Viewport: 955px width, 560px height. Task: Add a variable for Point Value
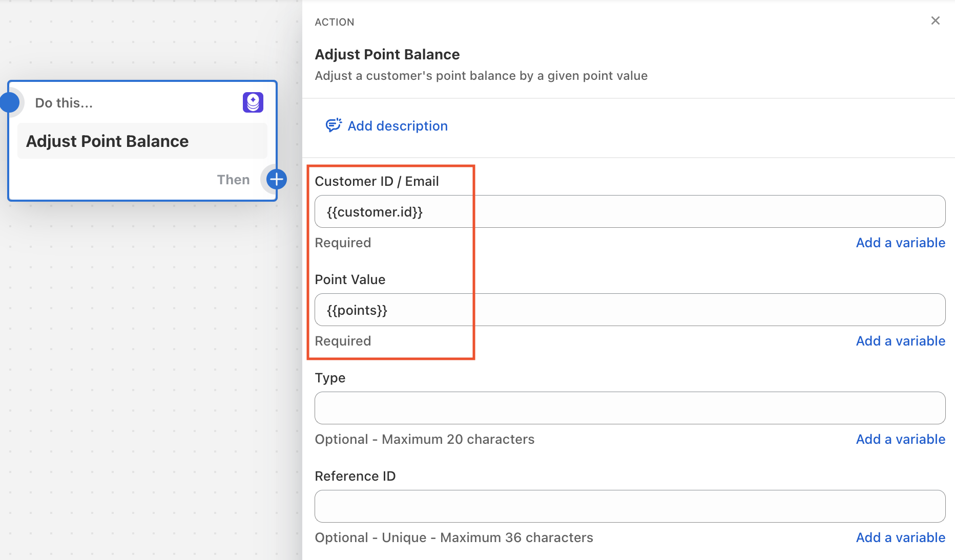pyautogui.click(x=901, y=341)
